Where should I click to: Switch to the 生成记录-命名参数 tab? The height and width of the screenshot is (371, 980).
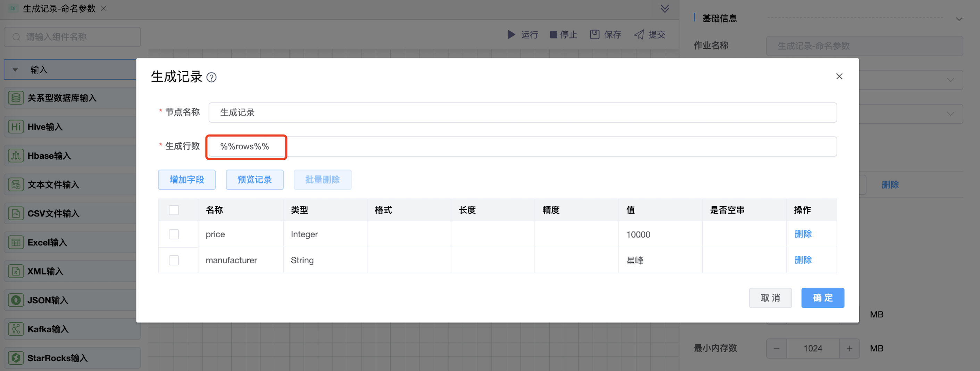(59, 9)
